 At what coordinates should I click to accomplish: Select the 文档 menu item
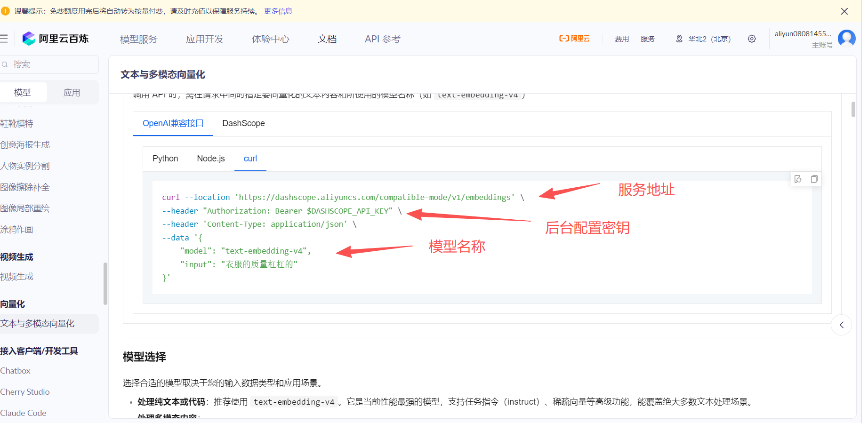(327, 39)
